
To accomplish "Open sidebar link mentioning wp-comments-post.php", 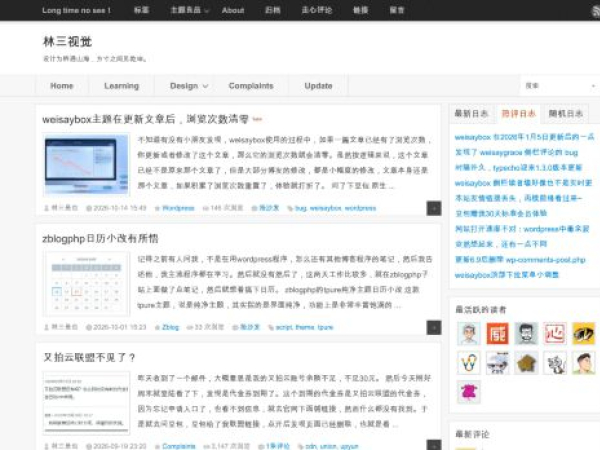I will point(520,260).
